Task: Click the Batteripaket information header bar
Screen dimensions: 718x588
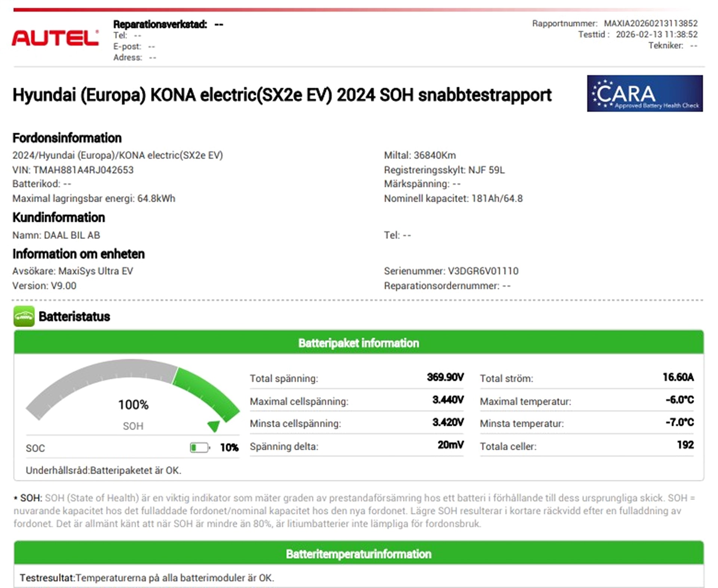Action: point(358,343)
